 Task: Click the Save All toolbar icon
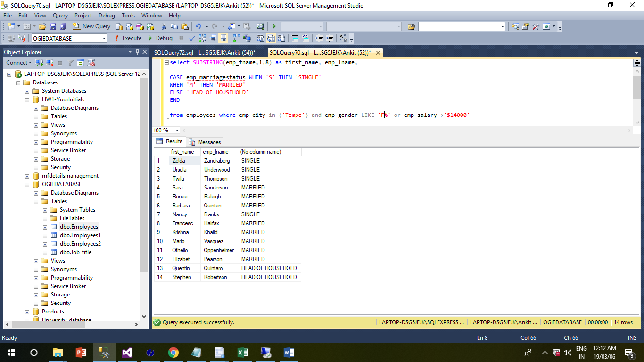coord(63,26)
